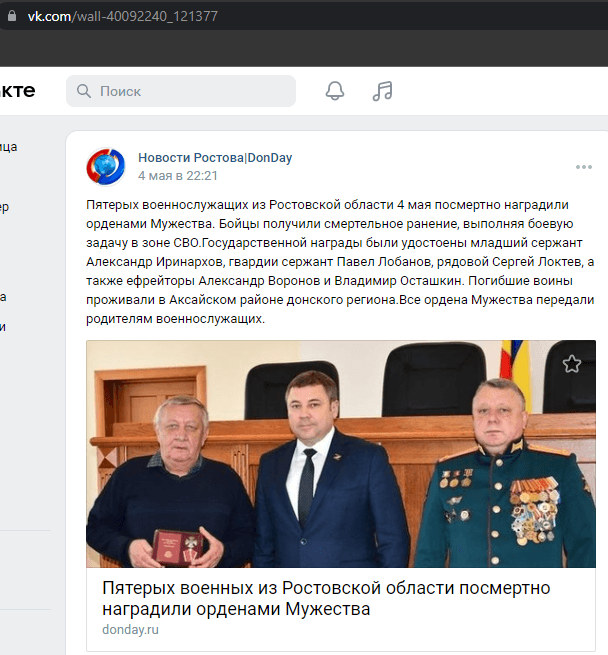Image resolution: width=608 pixels, height=655 pixels.
Task: Select the left sidebar item ending 'ца'
Action: click(x=8, y=147)
